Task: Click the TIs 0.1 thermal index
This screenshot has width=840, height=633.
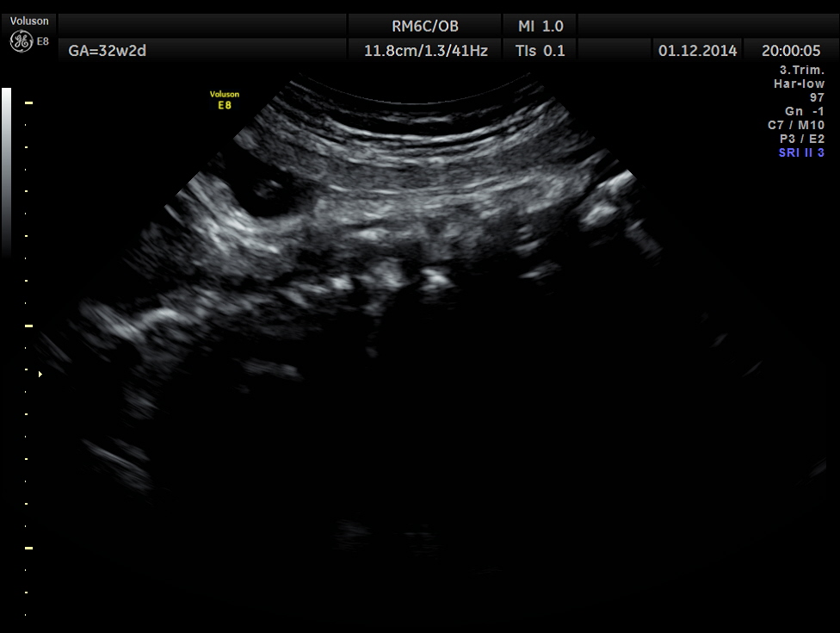Action: point(540,51)
